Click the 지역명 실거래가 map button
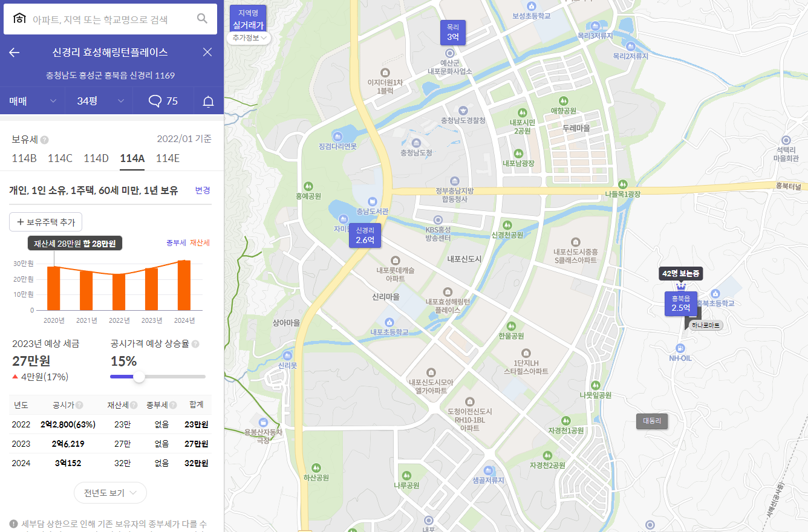The width and height of the screenshot is (808, 532). click(248, 19)
